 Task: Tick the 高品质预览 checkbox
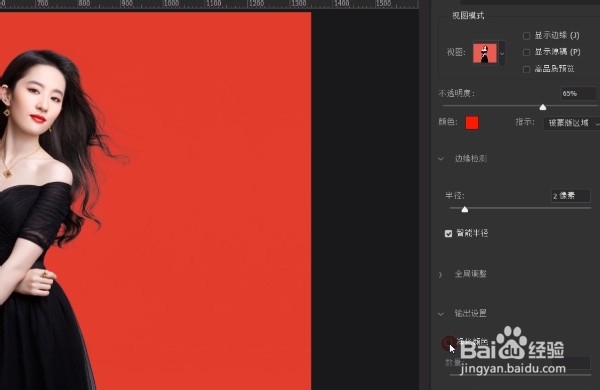(527, 69)
